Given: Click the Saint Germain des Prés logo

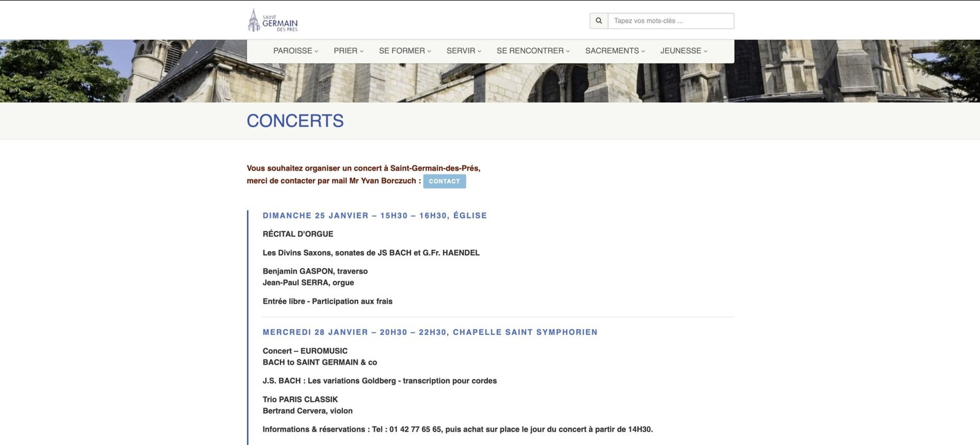Looking at the screenshot, I should [x=273, y=21].
